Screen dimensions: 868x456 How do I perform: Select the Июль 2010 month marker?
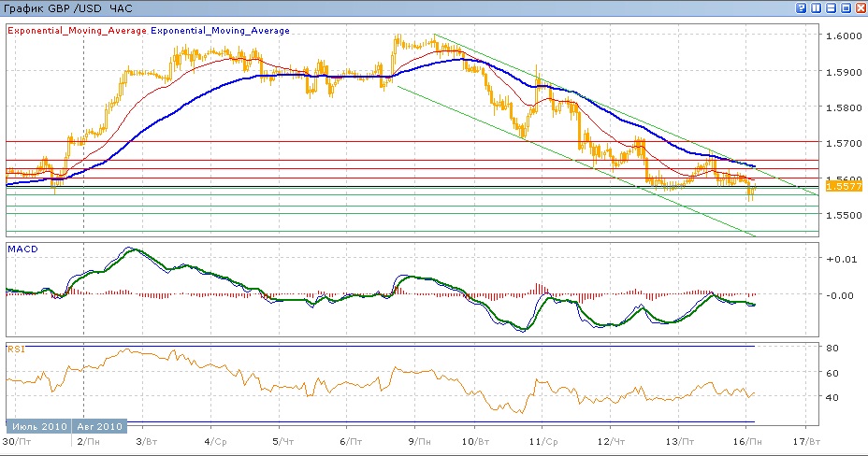tap(38, 426)
